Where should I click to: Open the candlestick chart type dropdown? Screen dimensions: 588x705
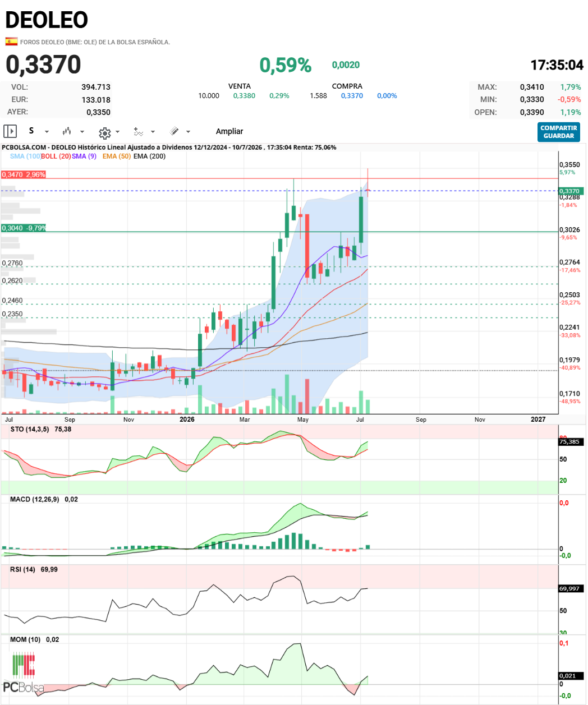(x=73, y=131)
